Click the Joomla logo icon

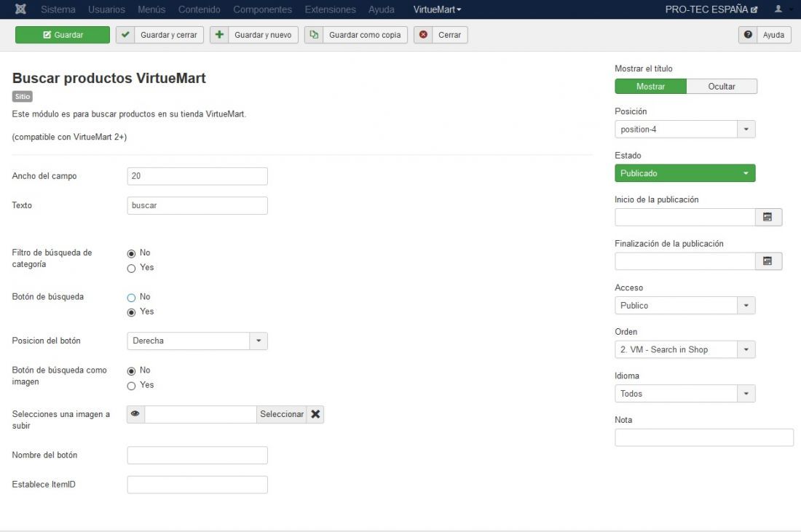(20, 9)
